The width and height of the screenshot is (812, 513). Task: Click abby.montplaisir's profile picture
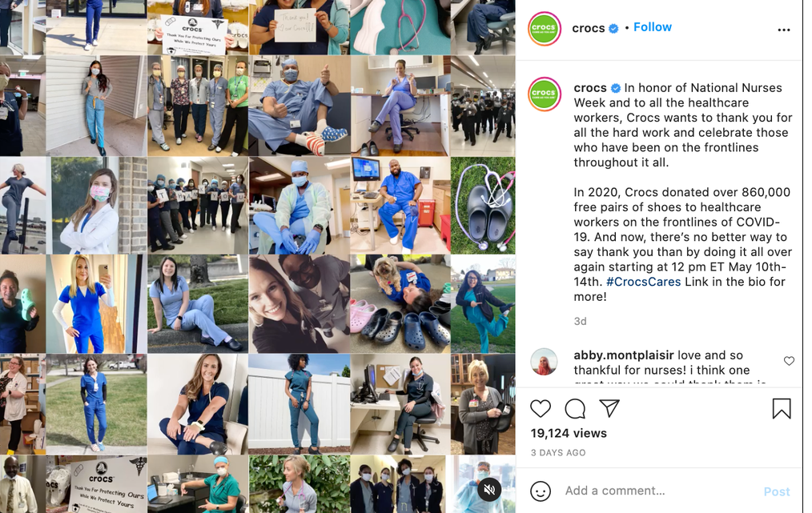[544, 361]
